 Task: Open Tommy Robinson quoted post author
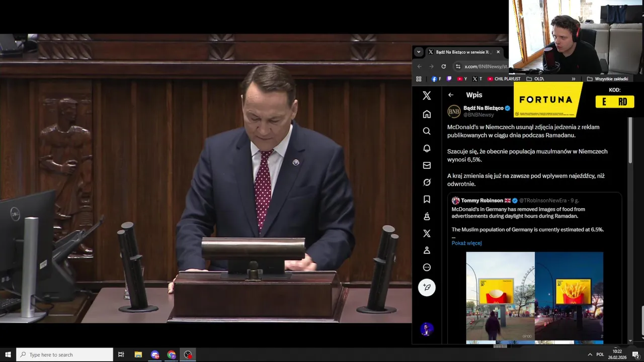(481, 201)
